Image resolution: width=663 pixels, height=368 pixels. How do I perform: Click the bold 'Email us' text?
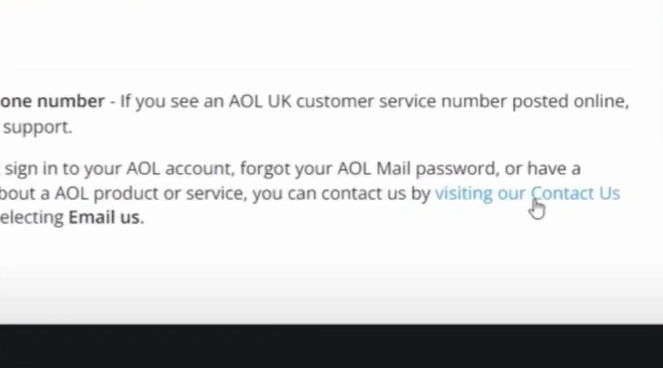[104, 217]
